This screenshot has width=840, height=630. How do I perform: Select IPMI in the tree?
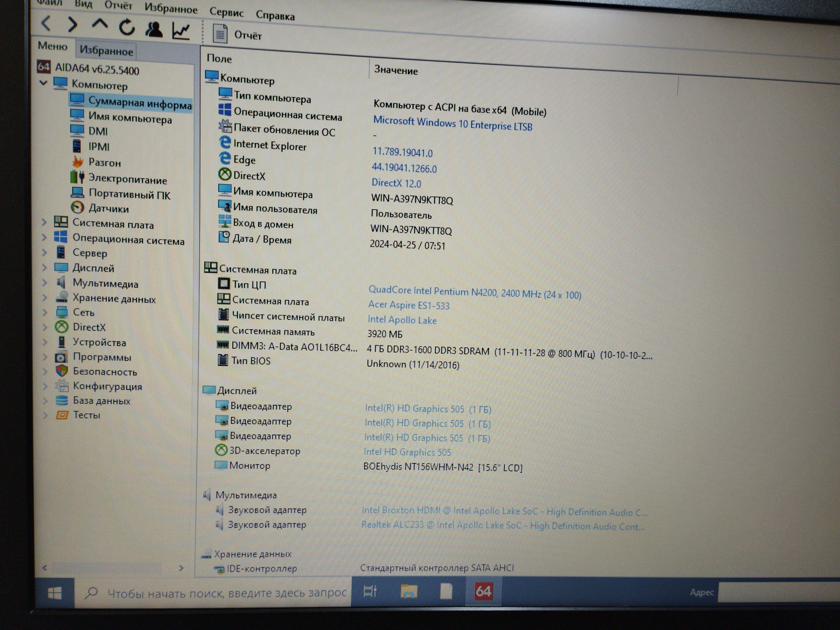point(91,146)
